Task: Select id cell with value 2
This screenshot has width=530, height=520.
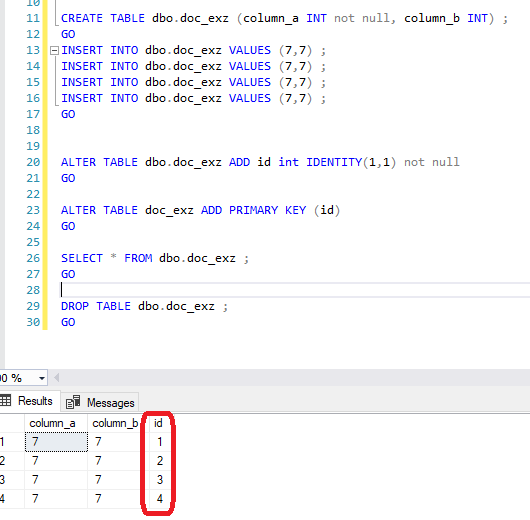Action: click(160, 460)
